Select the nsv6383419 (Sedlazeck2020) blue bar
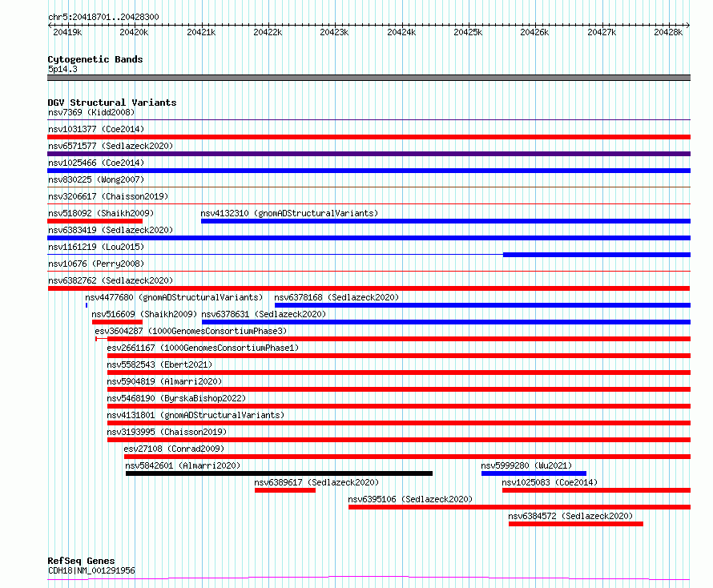Image resolution: width=713 pixels, height=588 pixels. [x=369, y=238]
